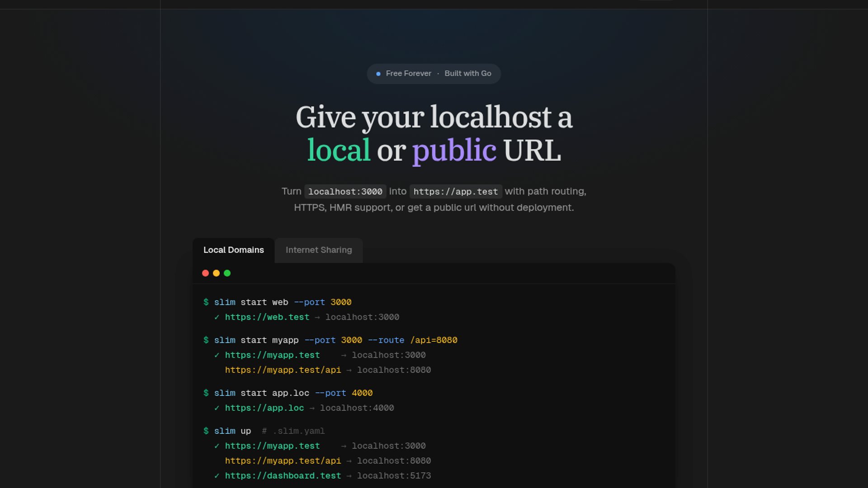868x488 pixels.
Task: Click the blue dot in the Free Forever badge
Action: point(378,74)
